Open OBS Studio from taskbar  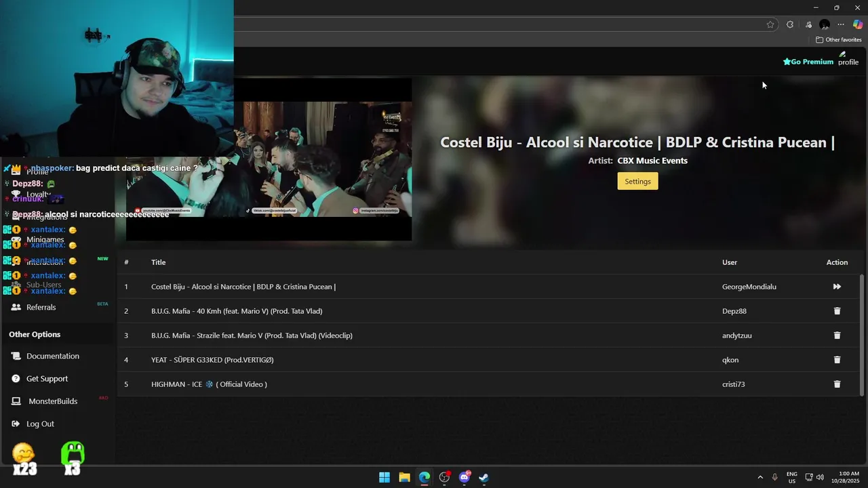tap(444, 477)
